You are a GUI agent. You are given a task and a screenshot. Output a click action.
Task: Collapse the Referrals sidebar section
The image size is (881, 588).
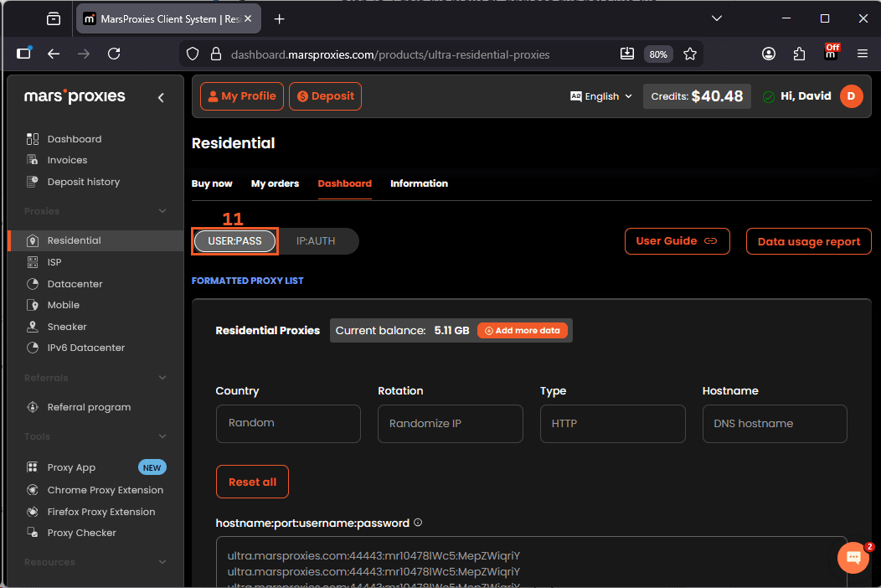[x=162, y=378]
